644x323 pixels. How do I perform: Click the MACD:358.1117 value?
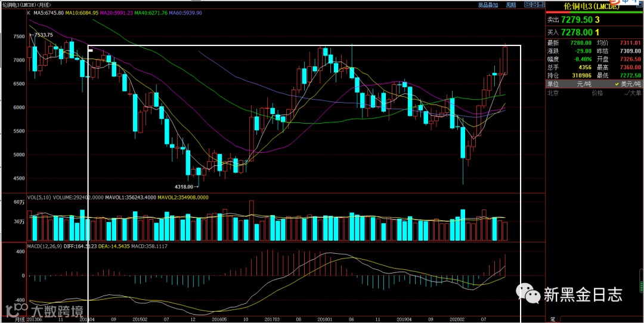[x=150, y=247]
